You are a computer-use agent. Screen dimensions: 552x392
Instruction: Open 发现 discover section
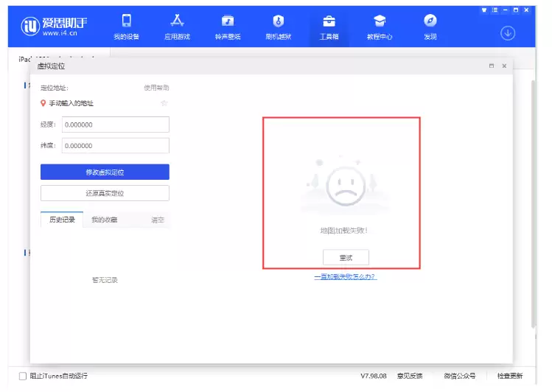[x=430, y=27]
